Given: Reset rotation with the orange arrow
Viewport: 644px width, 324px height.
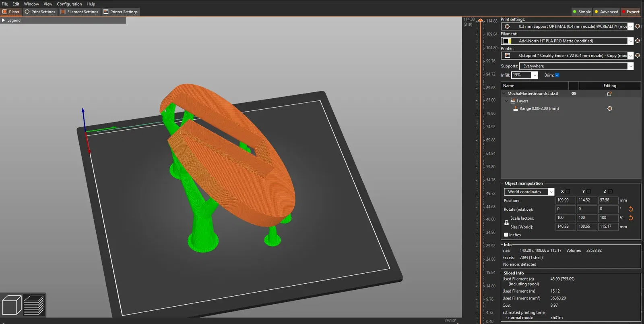Looking at the screenshot, I should (631, 209).
